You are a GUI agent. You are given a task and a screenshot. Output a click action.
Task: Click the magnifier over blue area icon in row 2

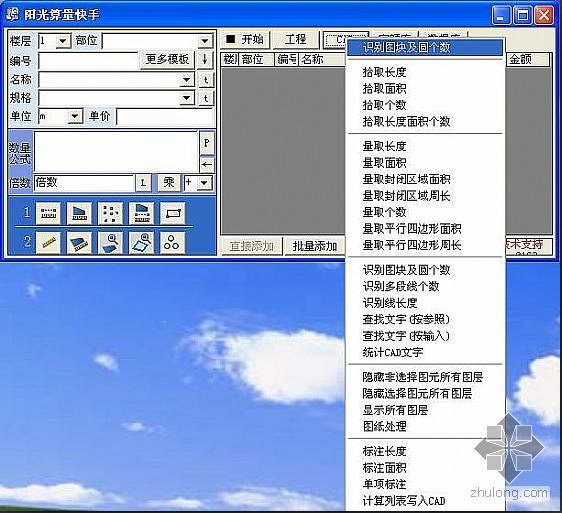click(110, 243)
